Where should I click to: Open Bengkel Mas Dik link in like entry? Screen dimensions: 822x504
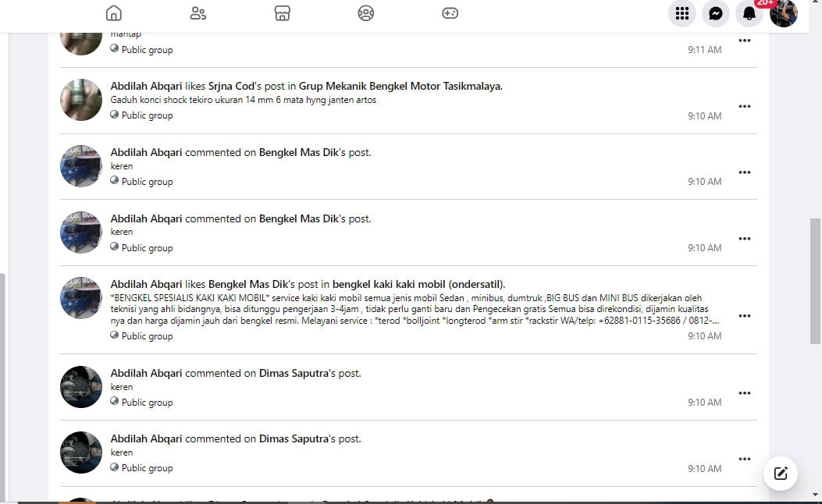[248, 284]
